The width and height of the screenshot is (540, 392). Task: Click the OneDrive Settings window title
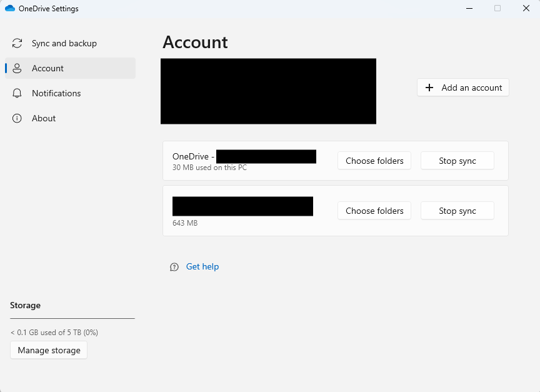coord(49,9)
